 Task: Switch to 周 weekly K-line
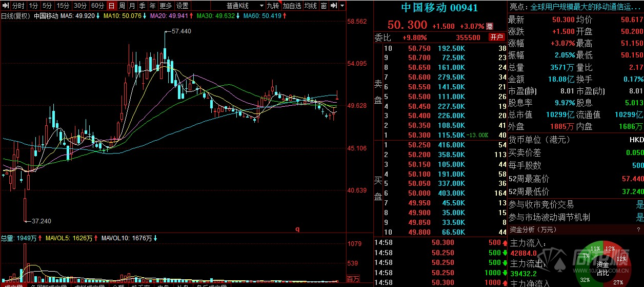click(x=122, y=6)
